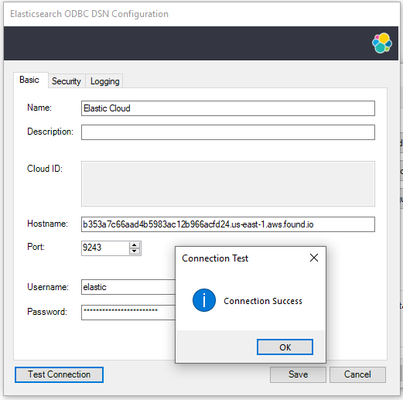Click the 'Description:' label
The image size is (403, 400).
[50, 132]
